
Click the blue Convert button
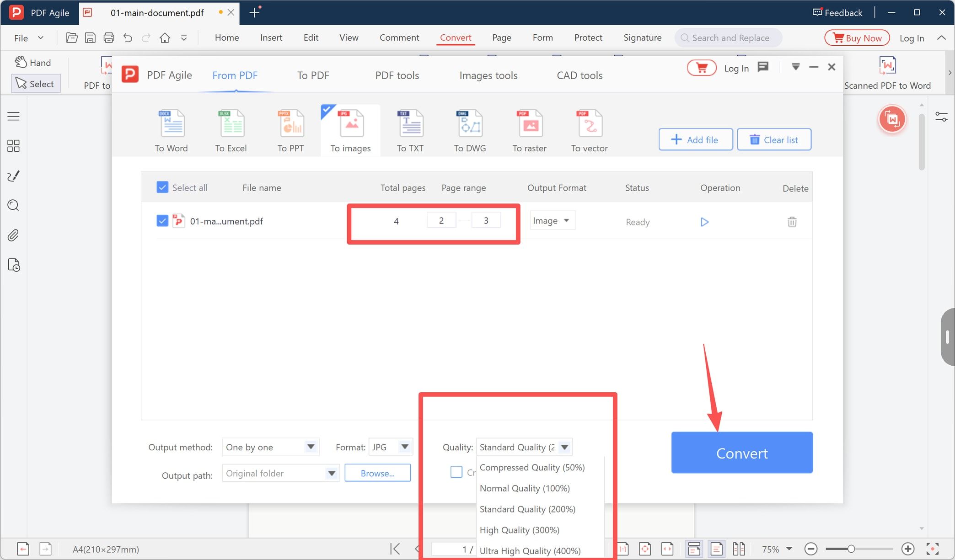click(x=742, y=453)
